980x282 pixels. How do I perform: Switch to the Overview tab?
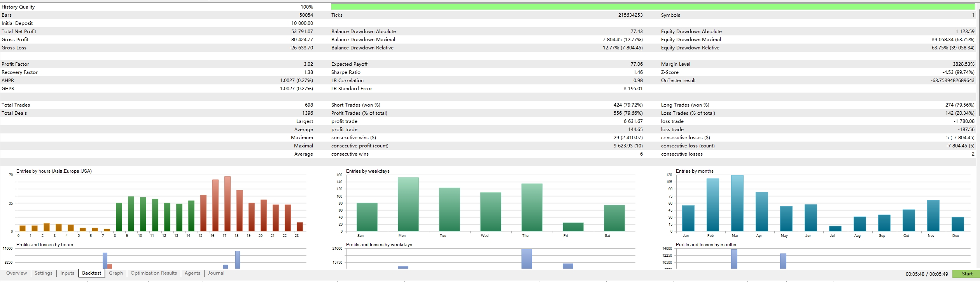(x=17, y=273)
